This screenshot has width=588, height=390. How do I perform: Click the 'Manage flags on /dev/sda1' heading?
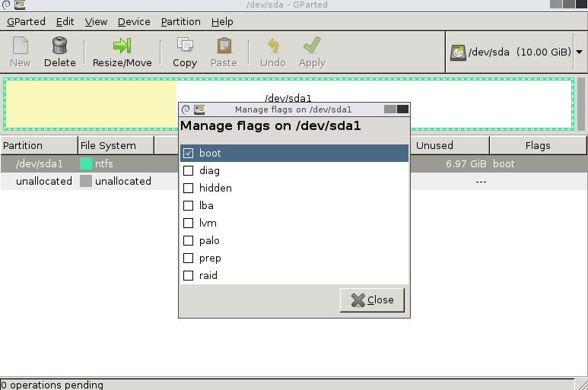tap(270, 126)
